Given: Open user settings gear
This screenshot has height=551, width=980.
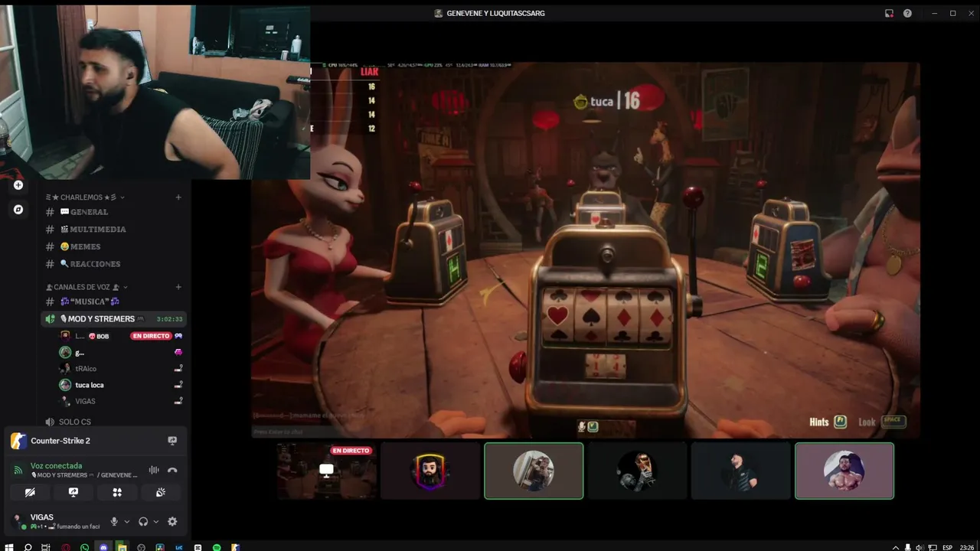Looking at the screenshot, I should (x=172, y=521).
